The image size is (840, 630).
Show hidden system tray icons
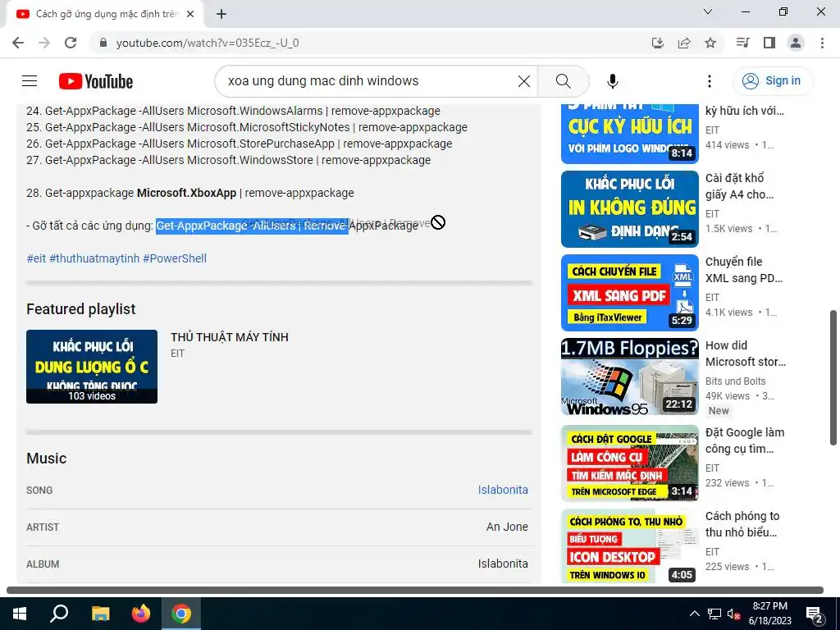[x=694, y=614]
